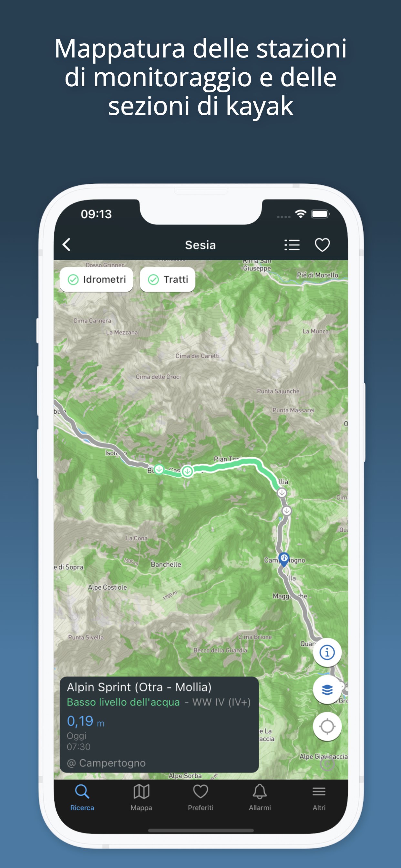
Task: Open the Allarmi tab
Action: point(260,798)
